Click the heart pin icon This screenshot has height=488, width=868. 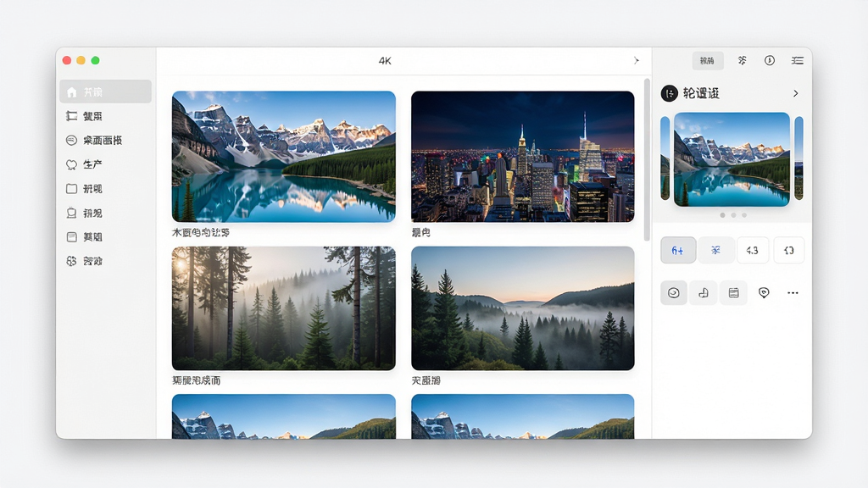(x=764, y=292)
